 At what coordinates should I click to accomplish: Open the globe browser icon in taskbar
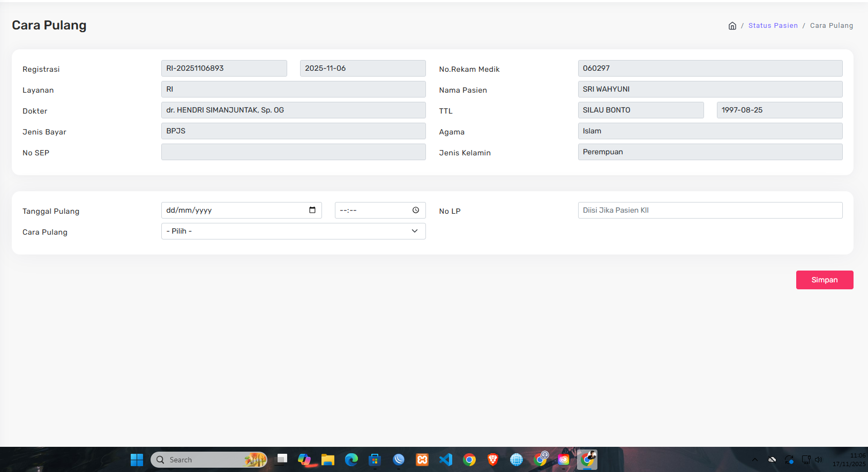pyautogui.click(x=517, y=460)
